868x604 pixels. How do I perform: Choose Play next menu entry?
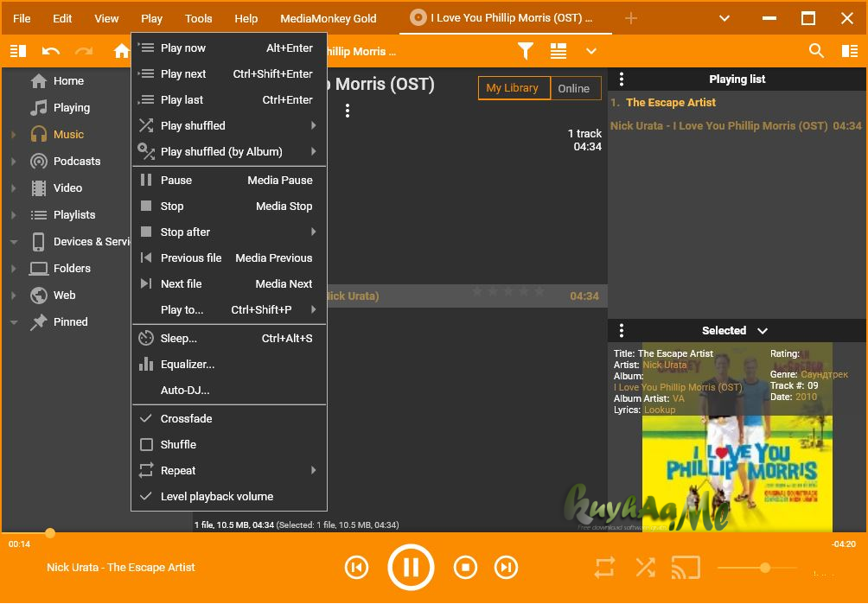228,74
